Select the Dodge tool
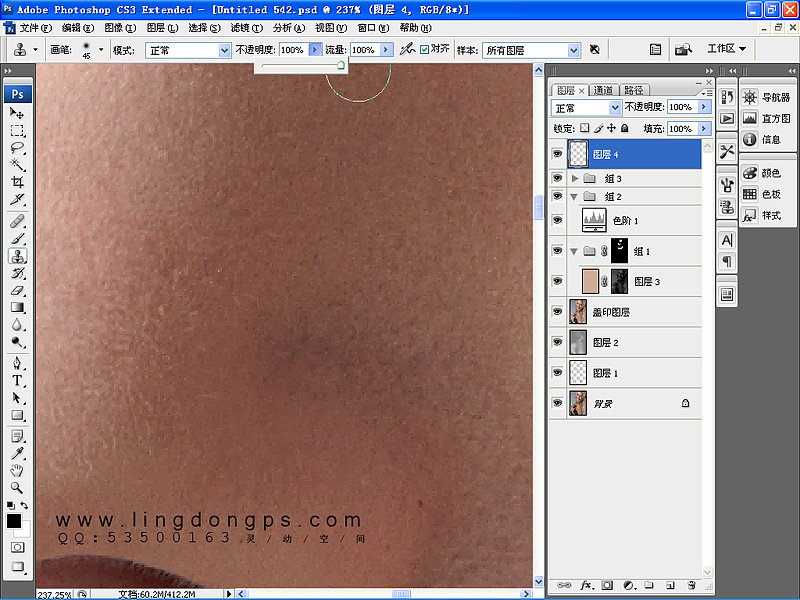This screenshot has width=800, height=600. pyautogui.click(x=17, y=342)
